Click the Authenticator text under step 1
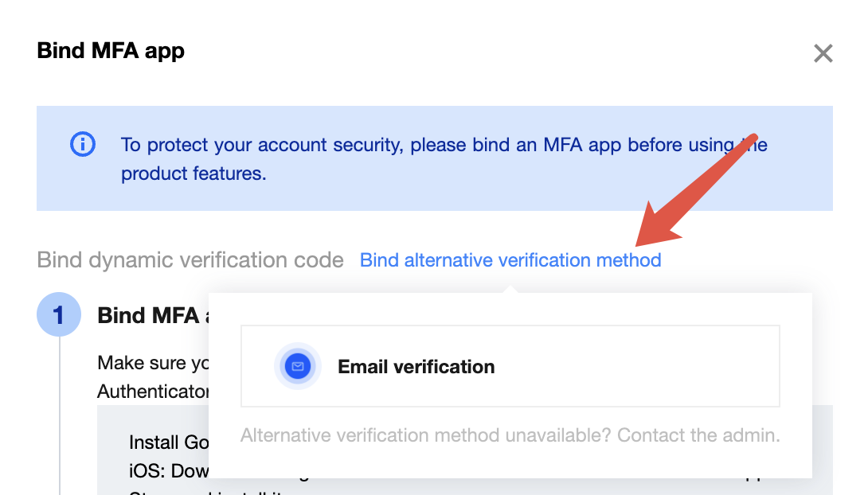The image size is (868, 495). point(153,392)
